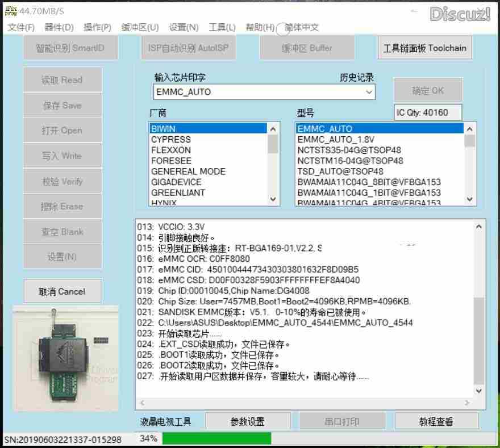The image size is (500, 448).
Task: Click the Cancel (取消) button
Action: pyautogui.click(x=62, y=291)
